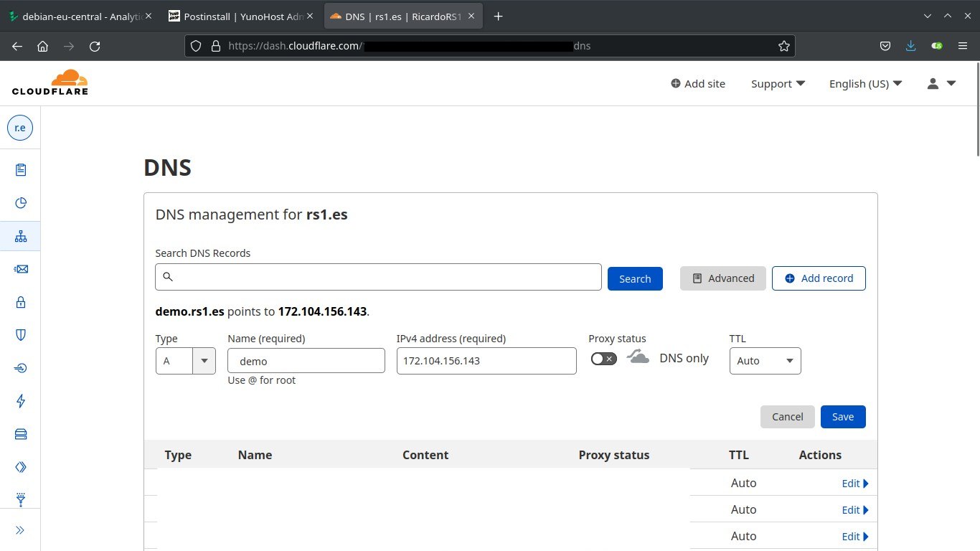Click the Content column header

(x=425, y=455)
